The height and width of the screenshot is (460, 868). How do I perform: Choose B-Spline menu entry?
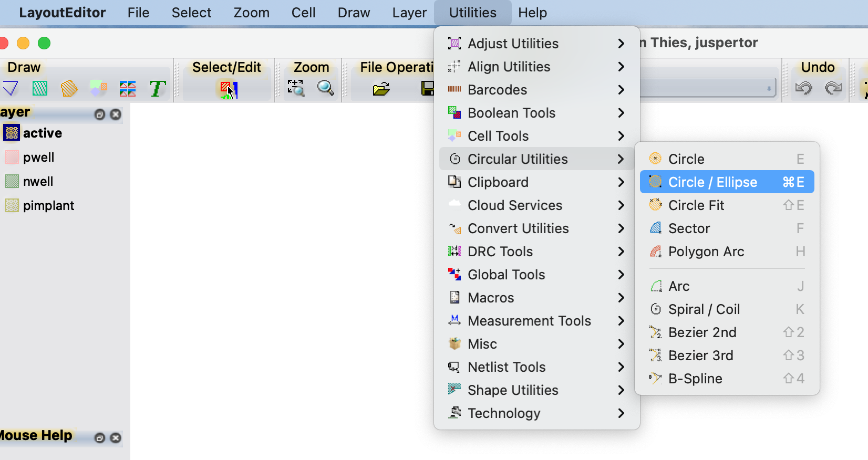click(x=727, y=379)
